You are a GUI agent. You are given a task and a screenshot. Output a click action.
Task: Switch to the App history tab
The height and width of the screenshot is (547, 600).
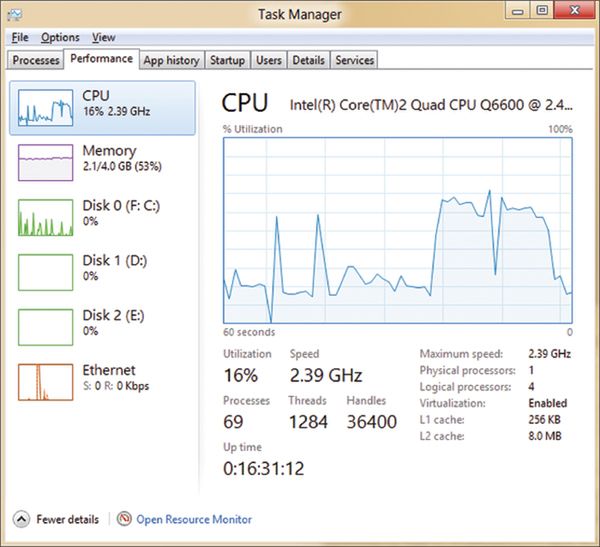click(171, 60)
